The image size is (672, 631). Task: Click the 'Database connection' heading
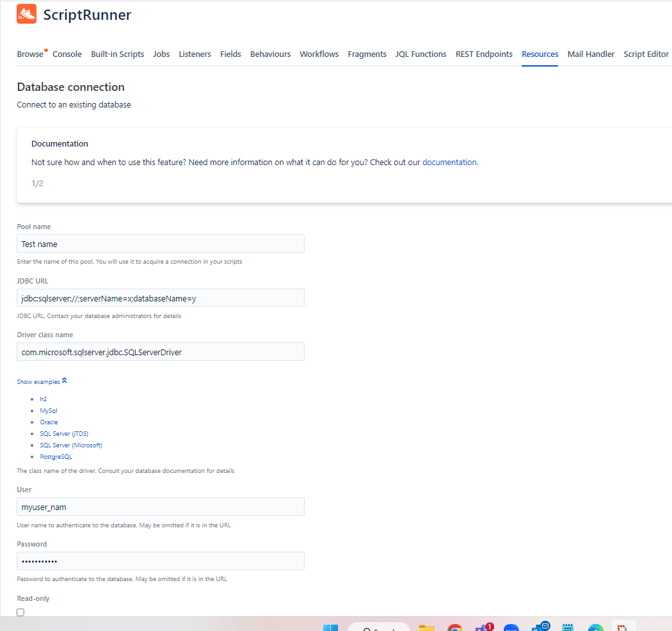click(x=70, y=87)
